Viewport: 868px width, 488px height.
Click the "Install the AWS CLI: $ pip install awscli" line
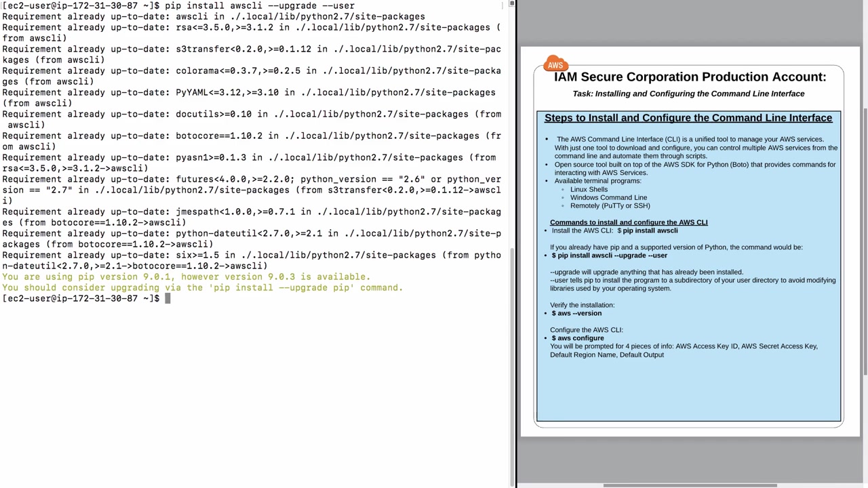(614, 230)
